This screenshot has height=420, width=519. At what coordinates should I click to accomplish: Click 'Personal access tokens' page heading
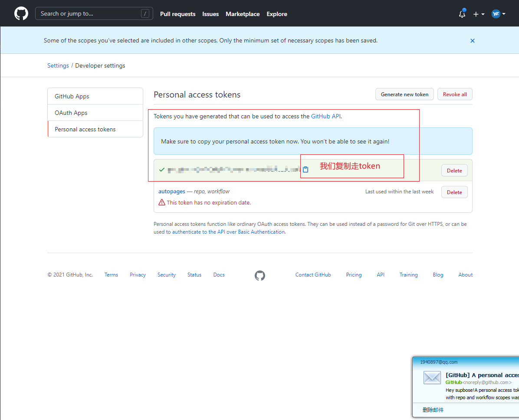pos(197,94)
